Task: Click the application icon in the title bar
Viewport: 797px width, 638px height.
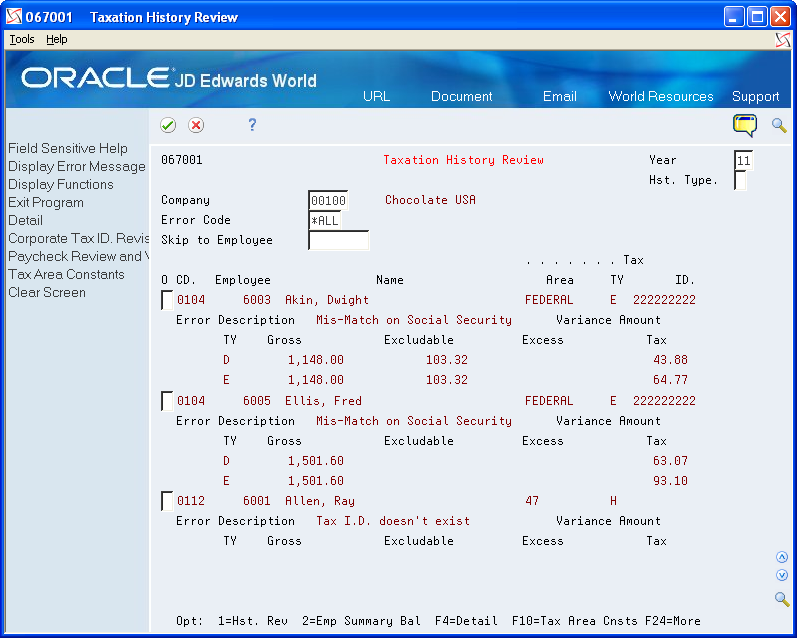Action: tap(14, 17)
